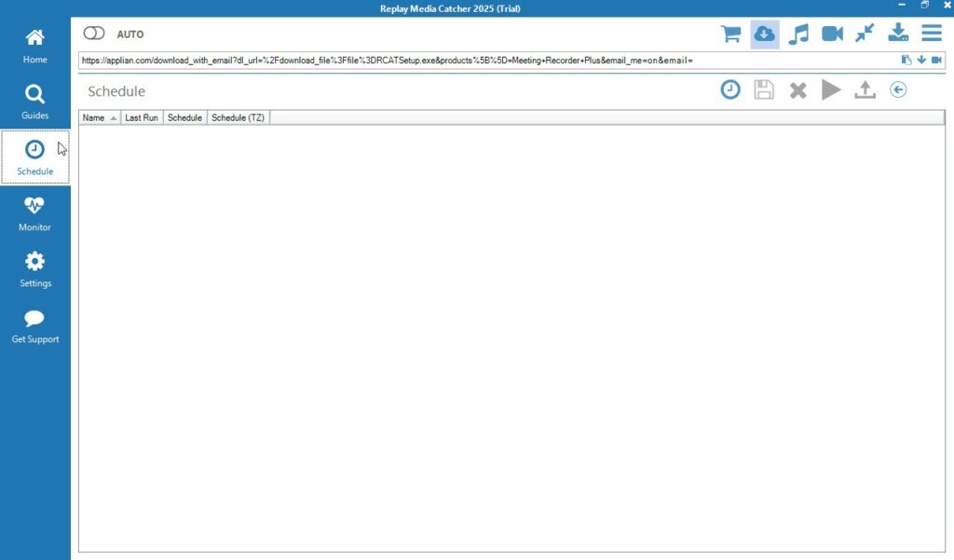This screenshot has width=954, height=560.
Task: Click the circled back arrow icon
Action: click(898, 90)
